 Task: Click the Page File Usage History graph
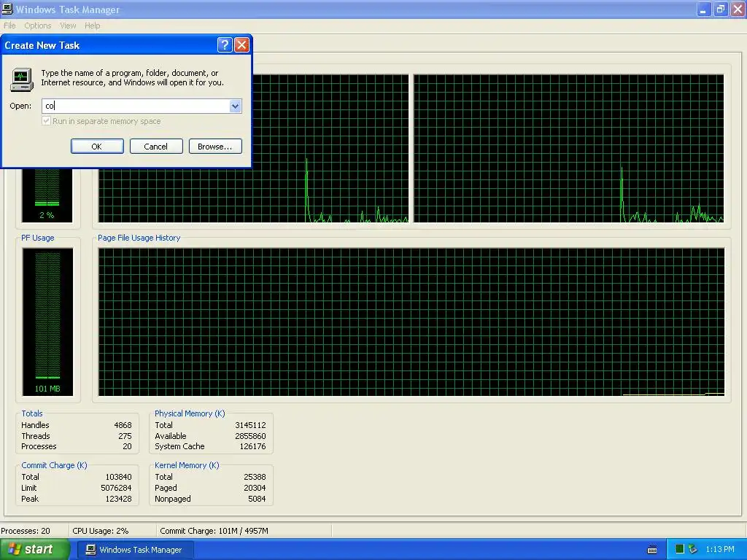pos(411,322)
